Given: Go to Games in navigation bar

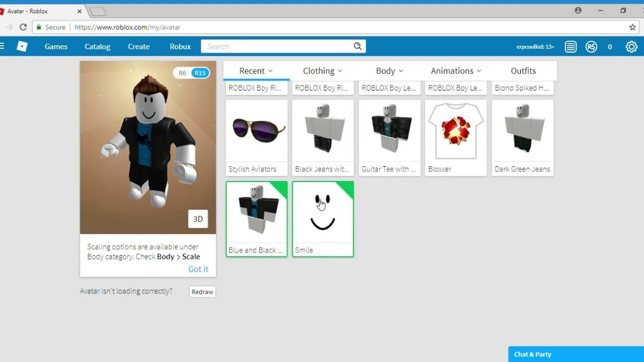Looking at the screenshot, I should point(56,46).
